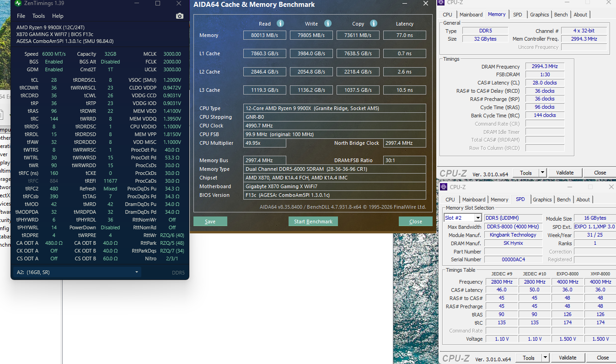
Task: Click the CPU Multiplier value 49.95x
Action: [x=265, y=143]
